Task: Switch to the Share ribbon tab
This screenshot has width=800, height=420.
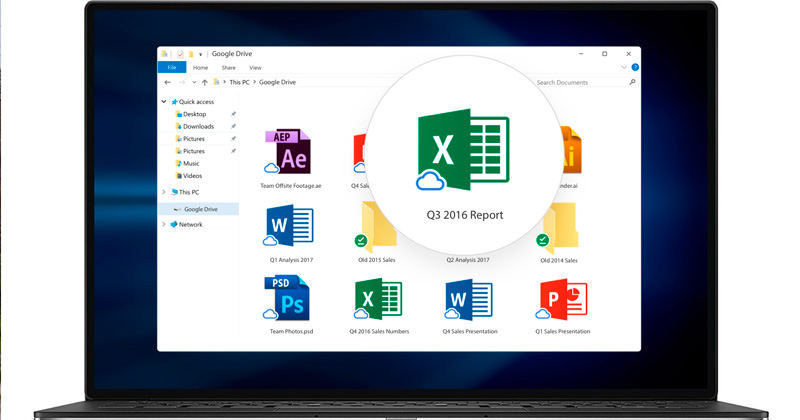Action: point(228,68)
